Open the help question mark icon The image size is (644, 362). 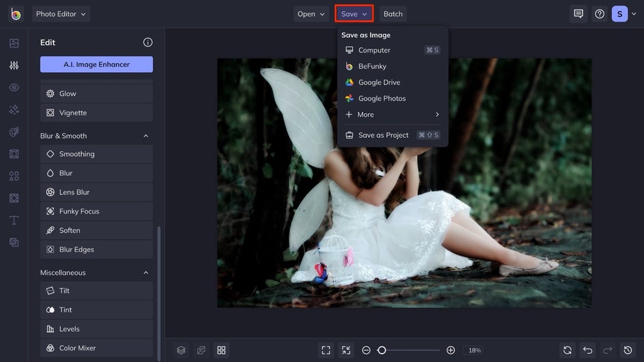pyautogui.click(x=600, y=14)
